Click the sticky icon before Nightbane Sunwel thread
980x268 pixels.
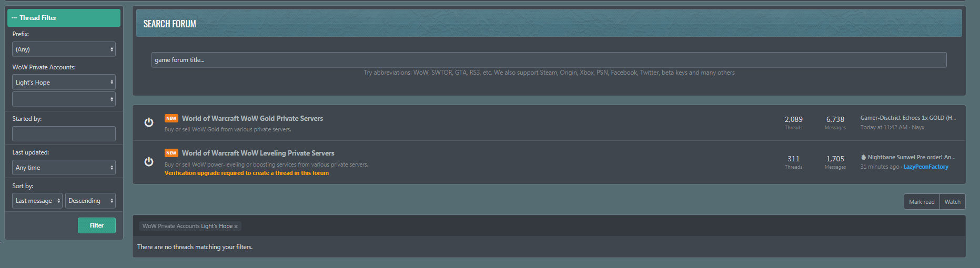point(863,157)
